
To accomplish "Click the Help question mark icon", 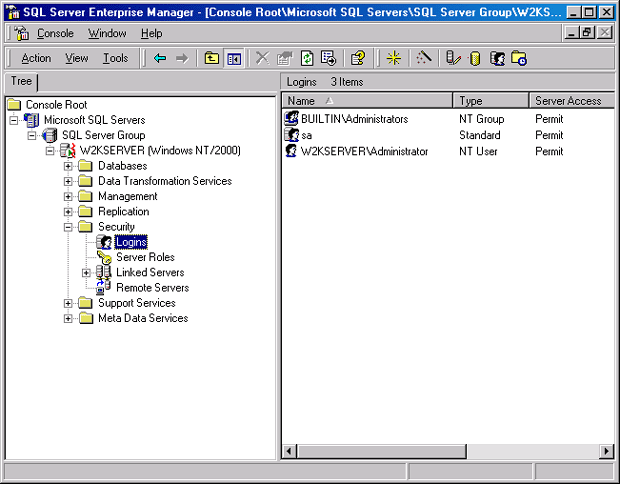I will pos(358,59).
